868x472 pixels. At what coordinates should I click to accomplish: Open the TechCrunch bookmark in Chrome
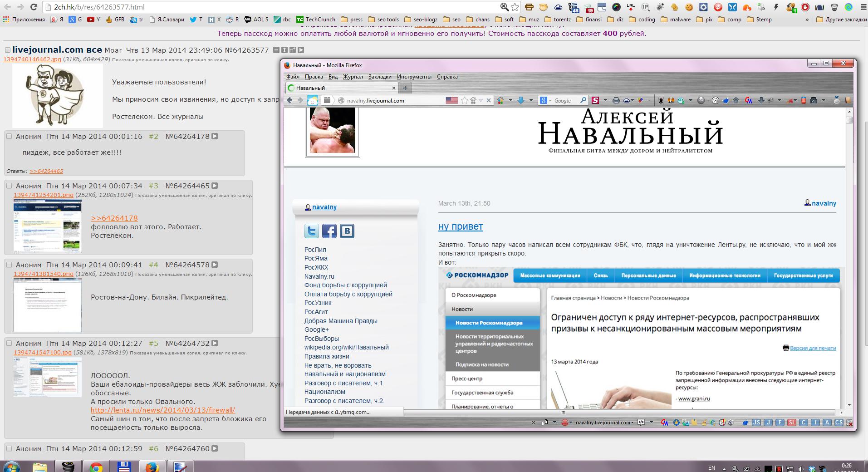[x=316, y=20]
